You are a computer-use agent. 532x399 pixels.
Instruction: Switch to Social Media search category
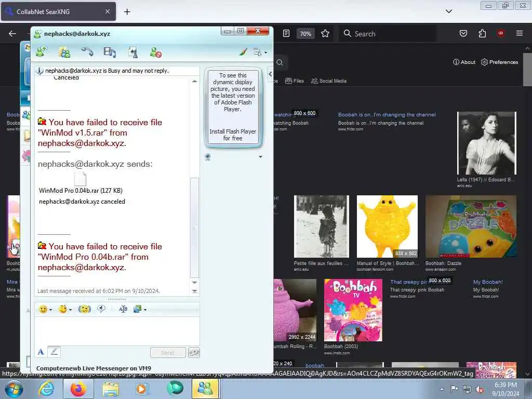(329, 81)
